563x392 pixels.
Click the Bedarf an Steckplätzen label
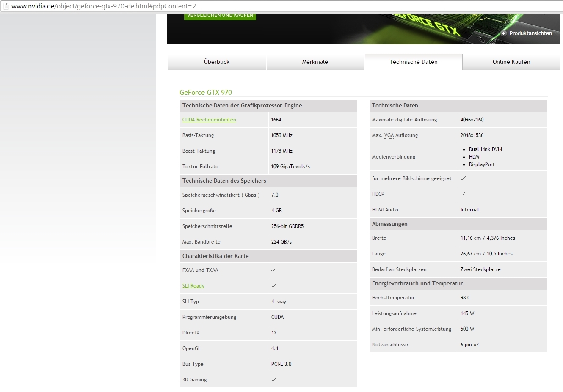(x=399, y=269)
